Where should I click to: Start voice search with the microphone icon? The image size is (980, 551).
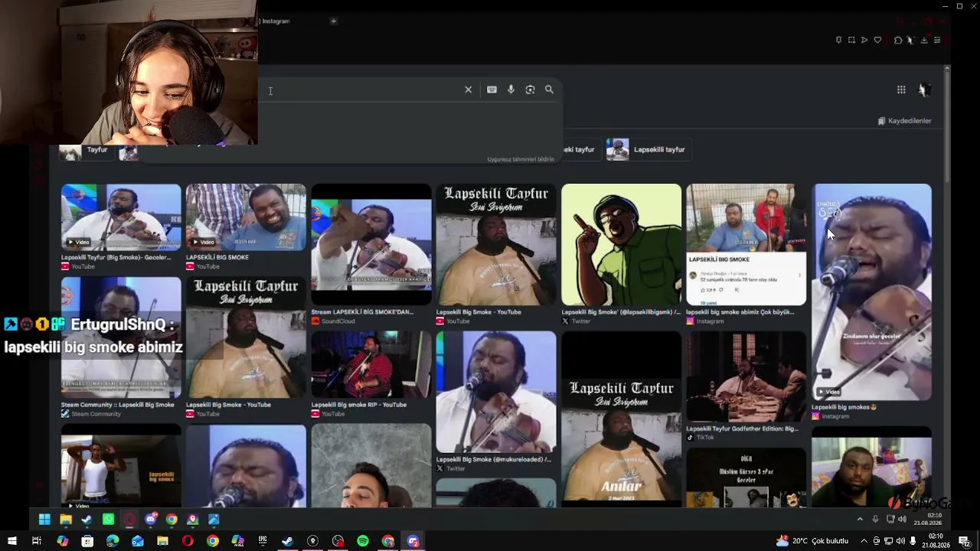511,90
